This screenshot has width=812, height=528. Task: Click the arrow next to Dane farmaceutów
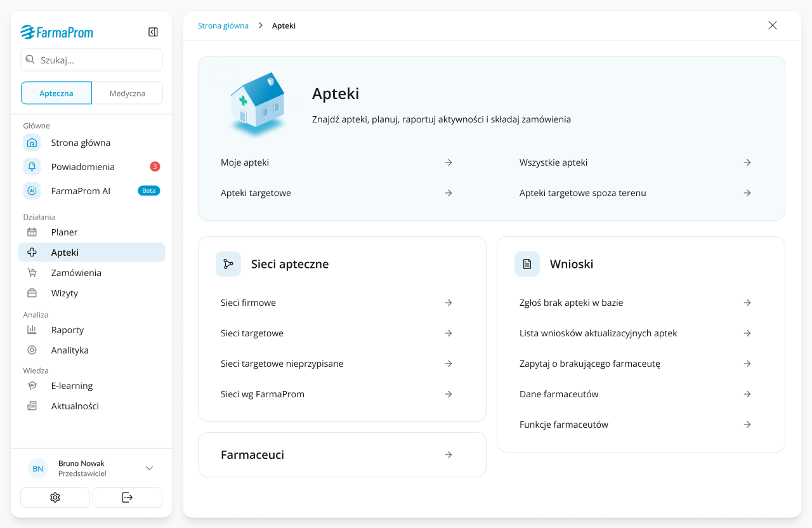pos(747,394)
